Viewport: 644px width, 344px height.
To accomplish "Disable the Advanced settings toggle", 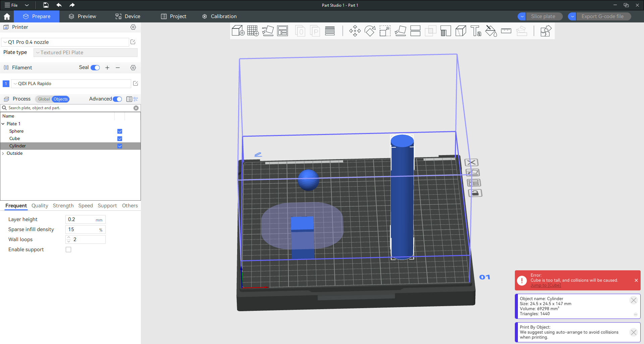I will coord(117,99).
